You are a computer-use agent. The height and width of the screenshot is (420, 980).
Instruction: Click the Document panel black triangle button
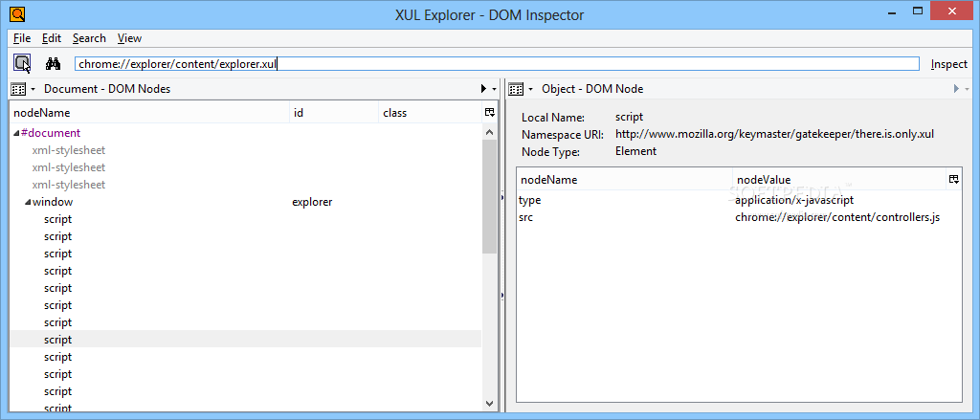point(483,89)
